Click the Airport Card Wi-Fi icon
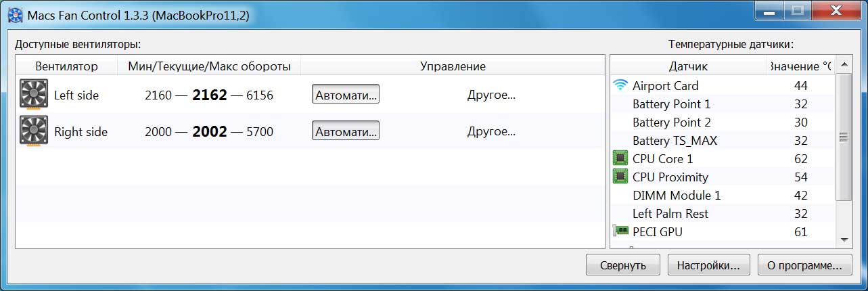The image size is (868, 291). (620, 85)
